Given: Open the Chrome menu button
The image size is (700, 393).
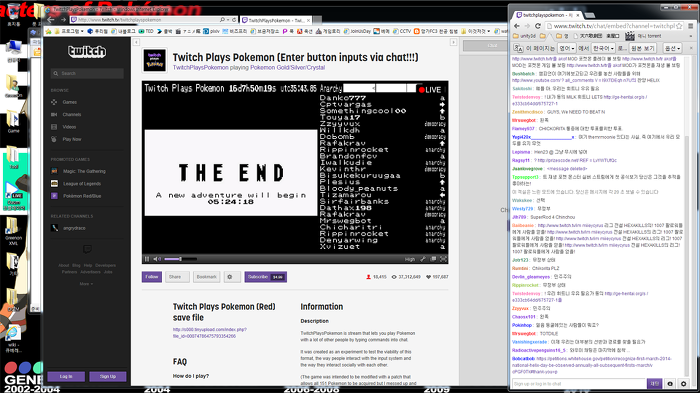Looking at the screenshot, I should 691,26.
